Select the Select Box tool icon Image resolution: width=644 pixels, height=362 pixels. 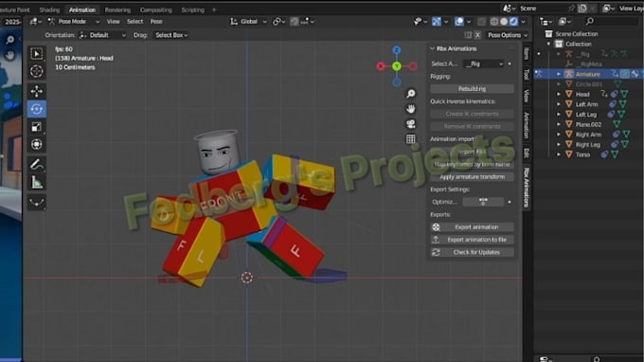point(37,54)
